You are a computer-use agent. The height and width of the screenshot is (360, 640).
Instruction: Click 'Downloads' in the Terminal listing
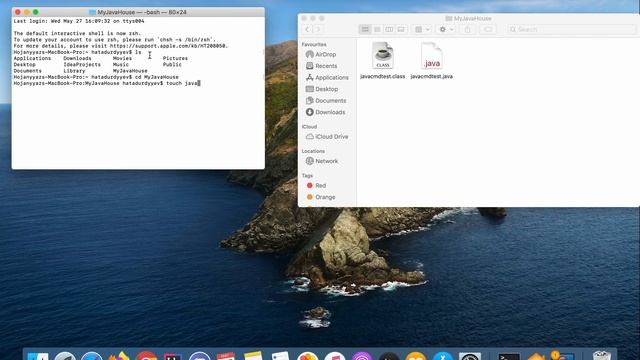[x=77, y=58]
